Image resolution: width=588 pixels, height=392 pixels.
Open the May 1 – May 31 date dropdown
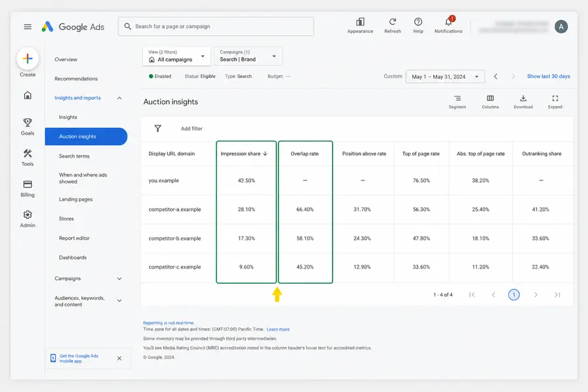pos(445,76)
